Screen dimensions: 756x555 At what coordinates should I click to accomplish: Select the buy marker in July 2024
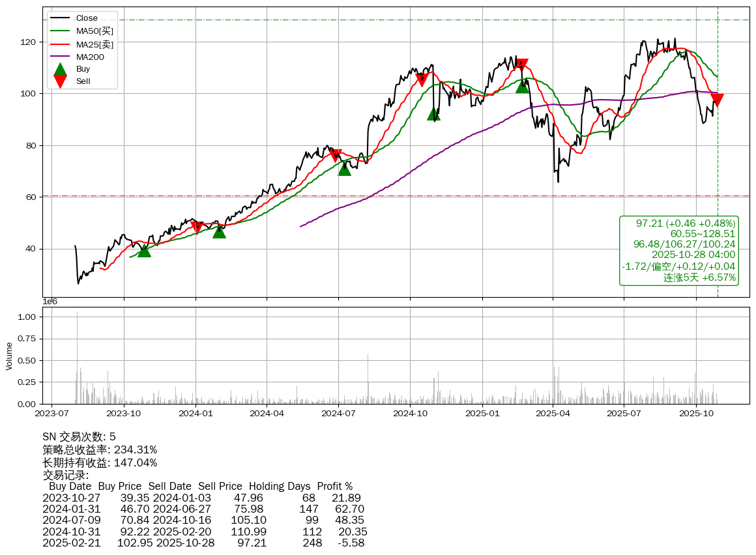tap(345, 169)
